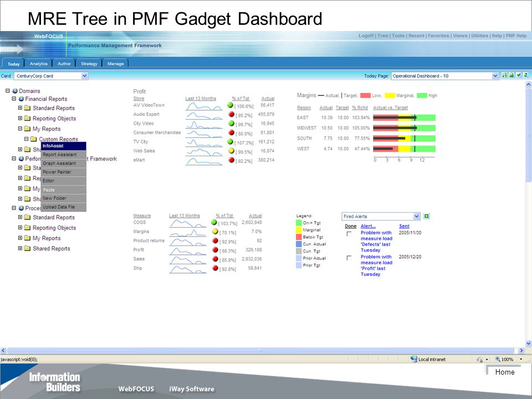Click the red status ball for Ship
The height and width of the screenshot is (399, 532).
215,268
